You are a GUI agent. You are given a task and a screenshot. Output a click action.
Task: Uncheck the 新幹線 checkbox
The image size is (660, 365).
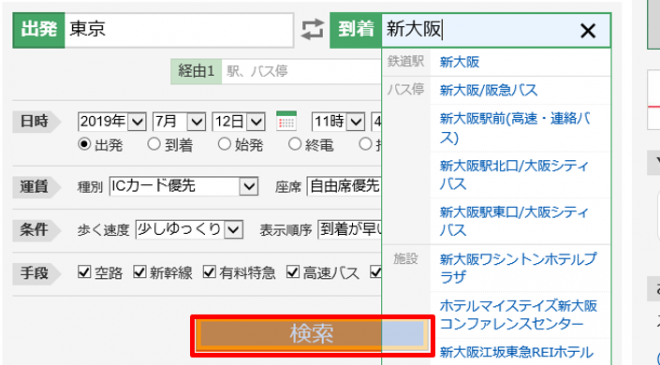click(x=140, y=272)
